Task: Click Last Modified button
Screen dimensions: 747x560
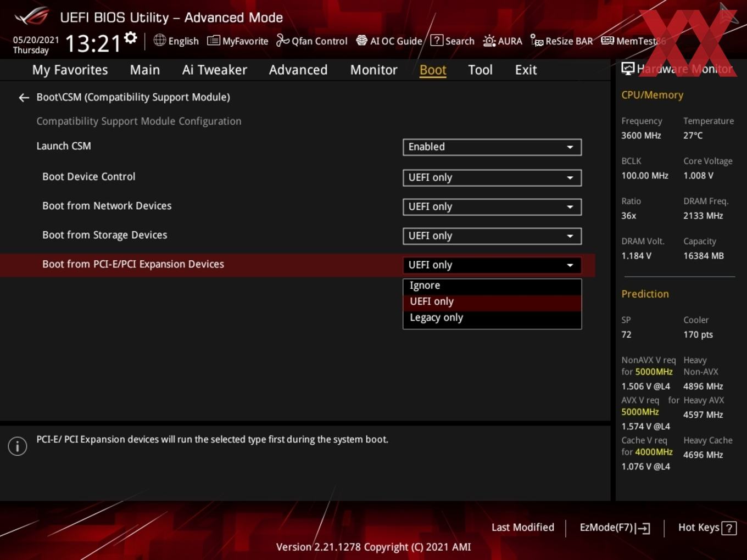Action: click(x=523, y=528)
